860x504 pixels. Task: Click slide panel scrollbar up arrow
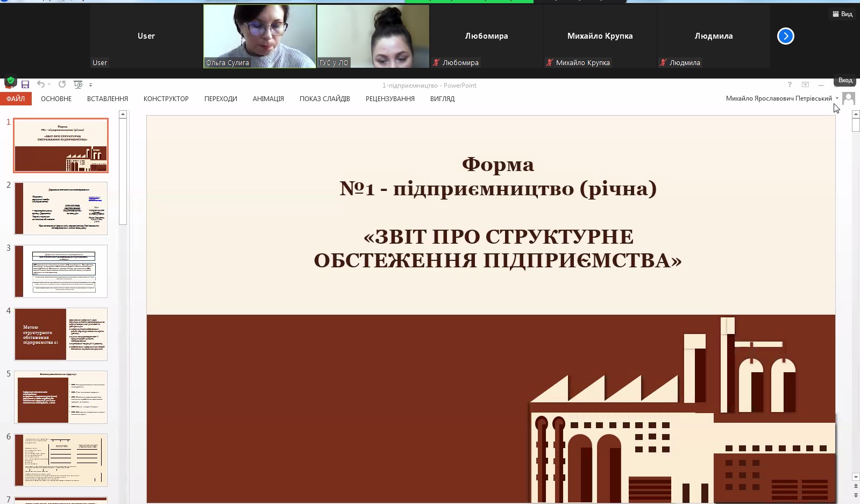click(x=123, y=114)
